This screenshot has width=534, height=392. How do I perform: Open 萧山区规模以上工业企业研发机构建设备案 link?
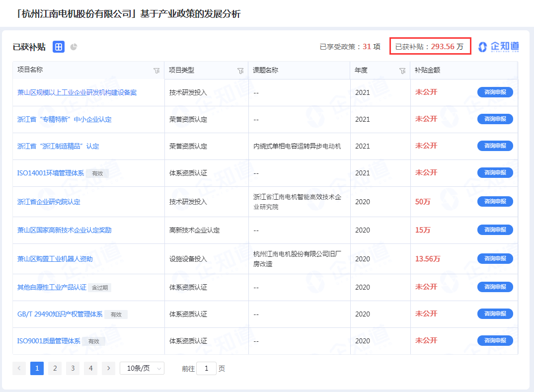tap(77, 92)
